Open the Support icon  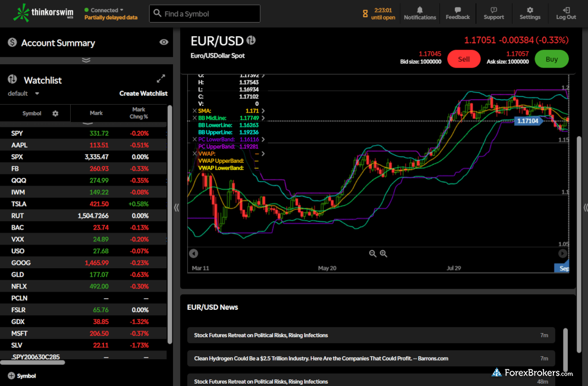pos(493,13)
